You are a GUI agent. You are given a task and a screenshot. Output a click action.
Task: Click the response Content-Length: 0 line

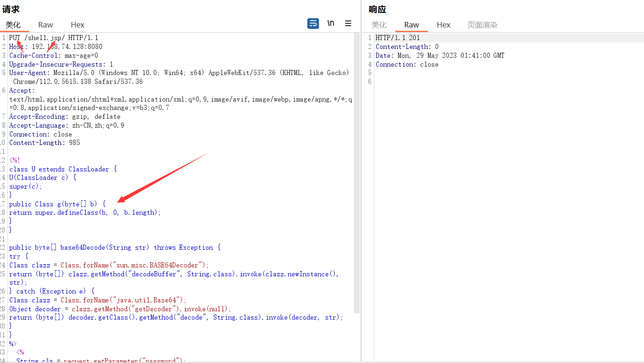point(407,47)
